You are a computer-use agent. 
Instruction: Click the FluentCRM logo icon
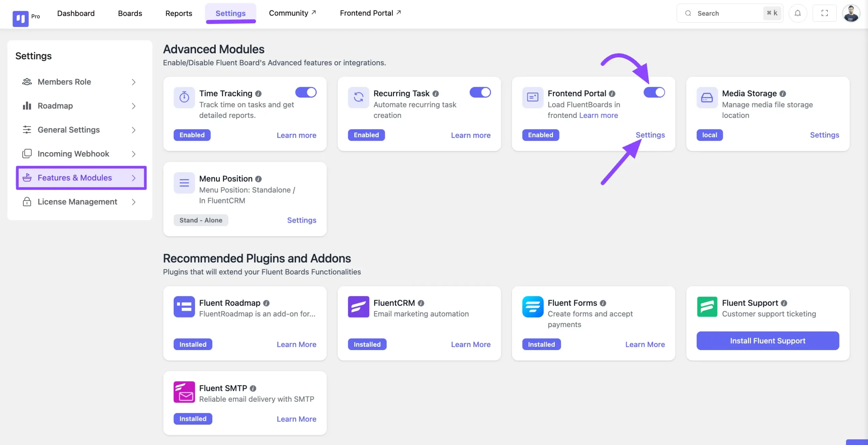(358, 306)
